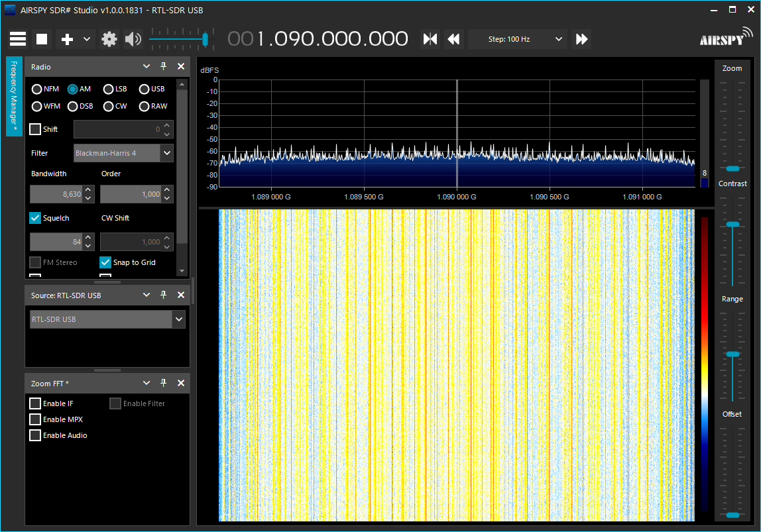Enable the Shift checkbox
761x532 pixels.
[35, 129]
